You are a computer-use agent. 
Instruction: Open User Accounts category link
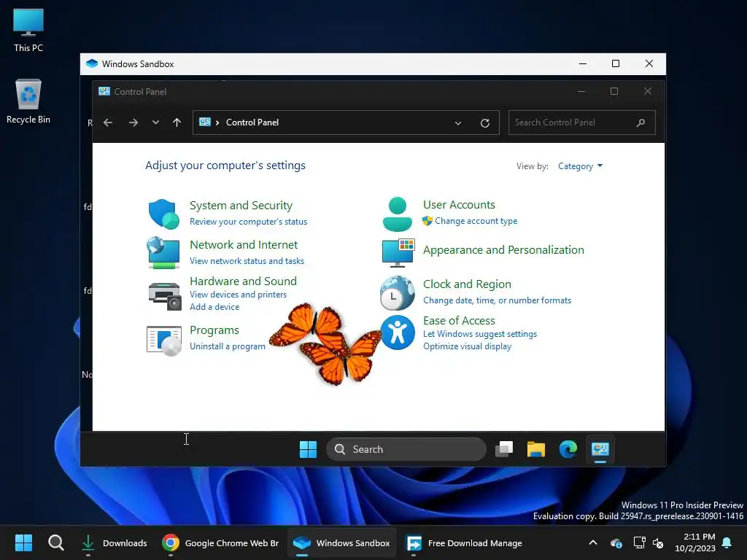coord(459,205)
